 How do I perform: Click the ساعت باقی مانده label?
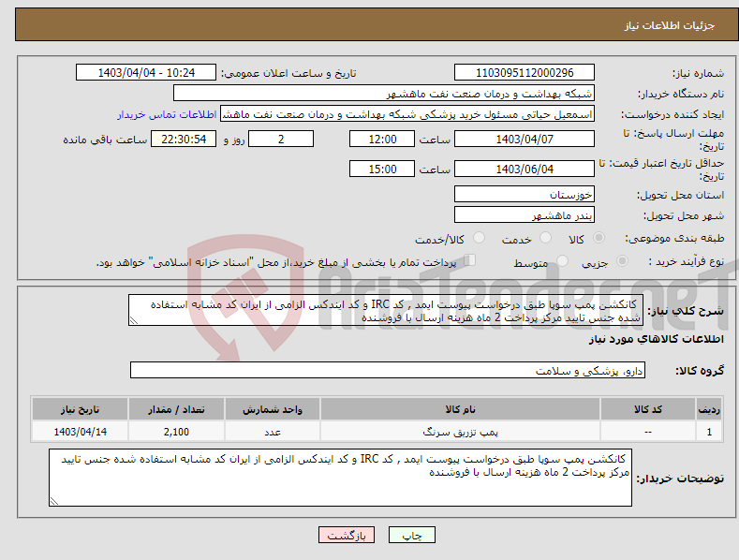click(105, 140)
